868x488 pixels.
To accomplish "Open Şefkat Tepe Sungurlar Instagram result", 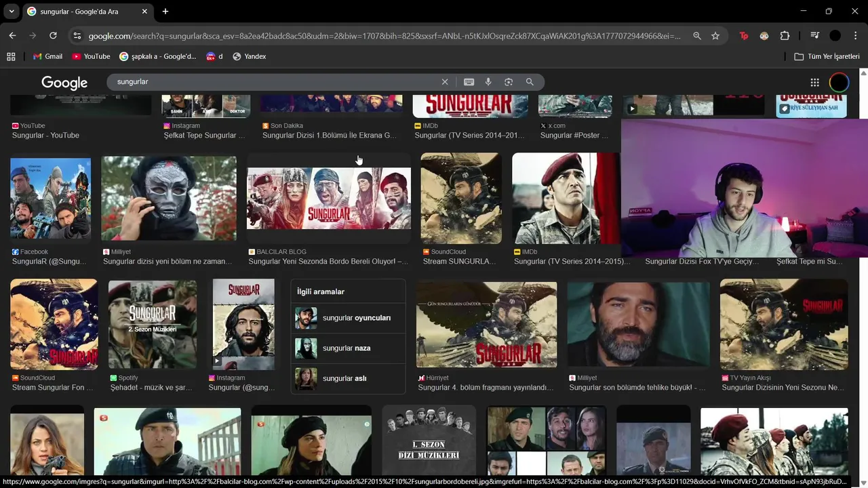I will (x=205, y=136).
